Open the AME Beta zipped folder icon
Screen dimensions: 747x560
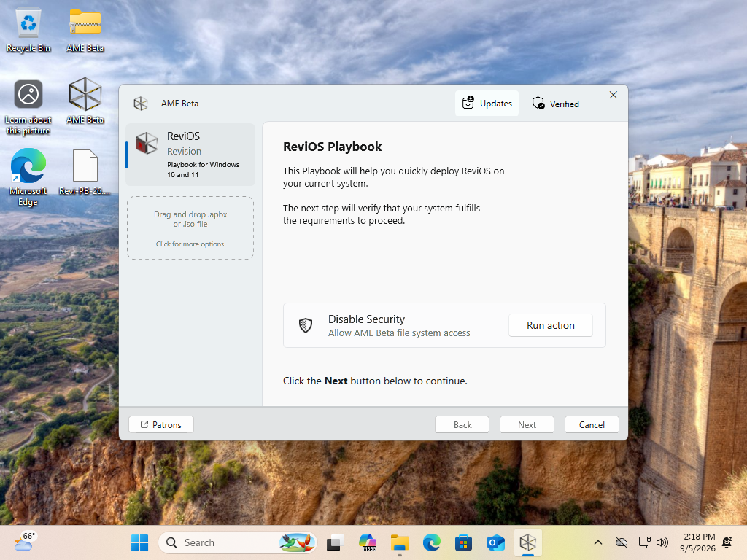[x=85, y=31]
